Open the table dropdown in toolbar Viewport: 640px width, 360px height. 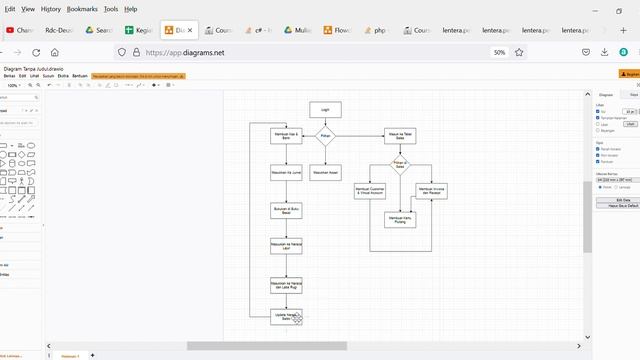(x=170, y=85)
